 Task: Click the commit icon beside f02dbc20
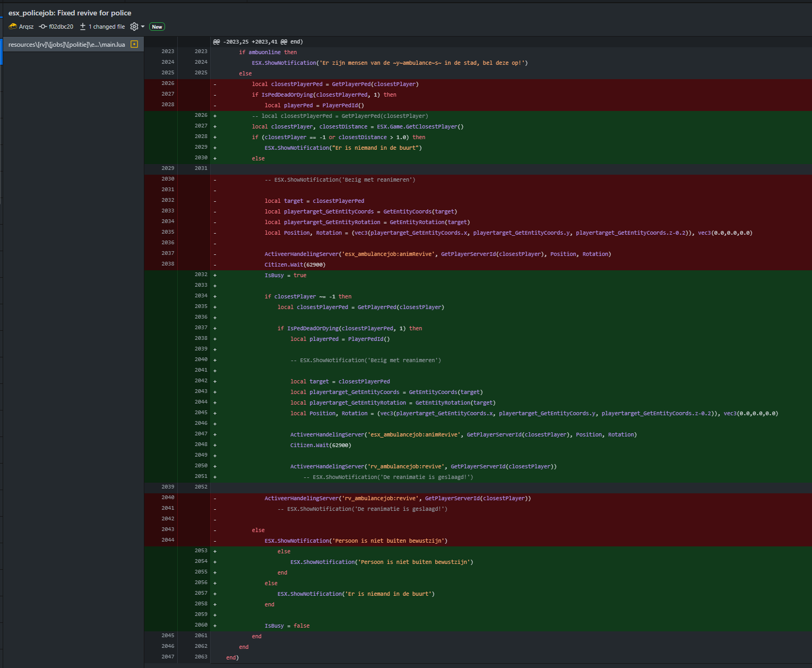[43, 27]
